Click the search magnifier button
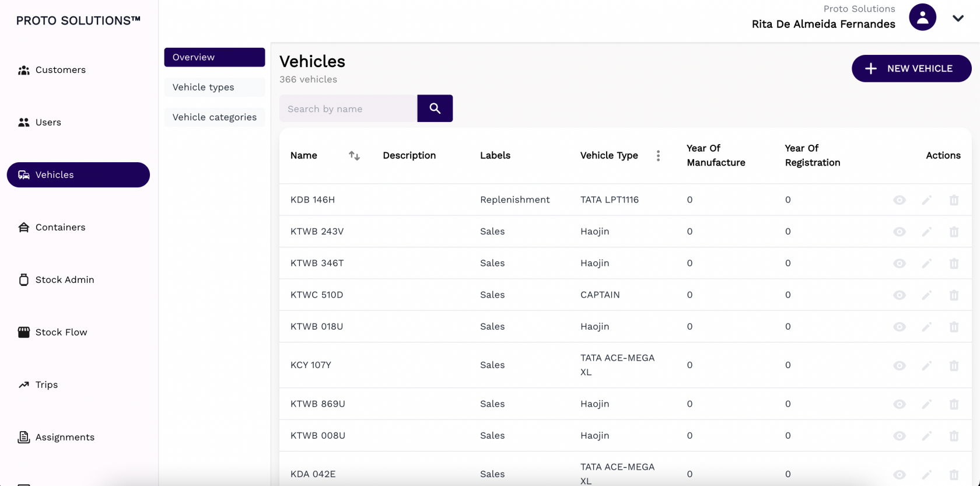Viewport: 980px width, 486px height. (x=435, y=109)
